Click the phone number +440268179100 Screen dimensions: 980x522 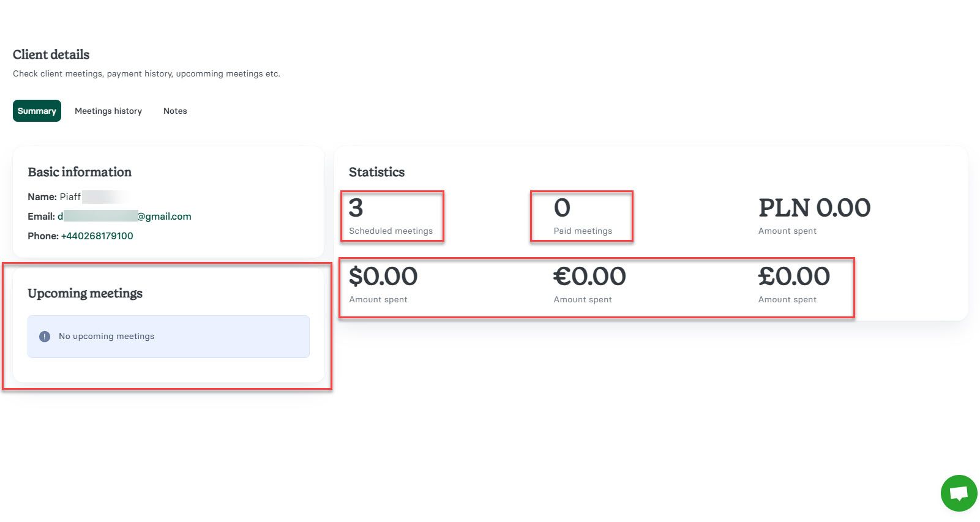tap(97, 236)
